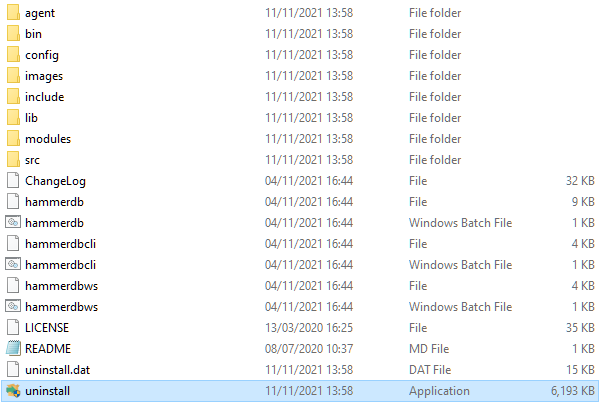Click the LICENSE file icon
The width and height of the screenshot is (604, 406).
click(x=13, y=327)
